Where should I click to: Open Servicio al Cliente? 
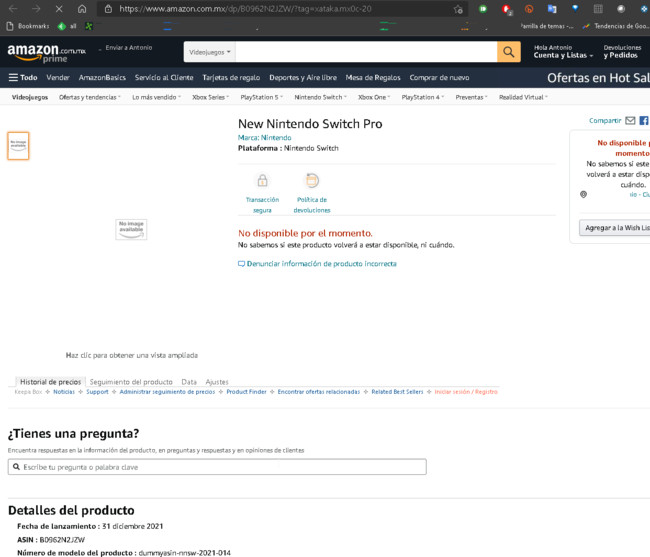pyautogui.click(x=164, y=77)
